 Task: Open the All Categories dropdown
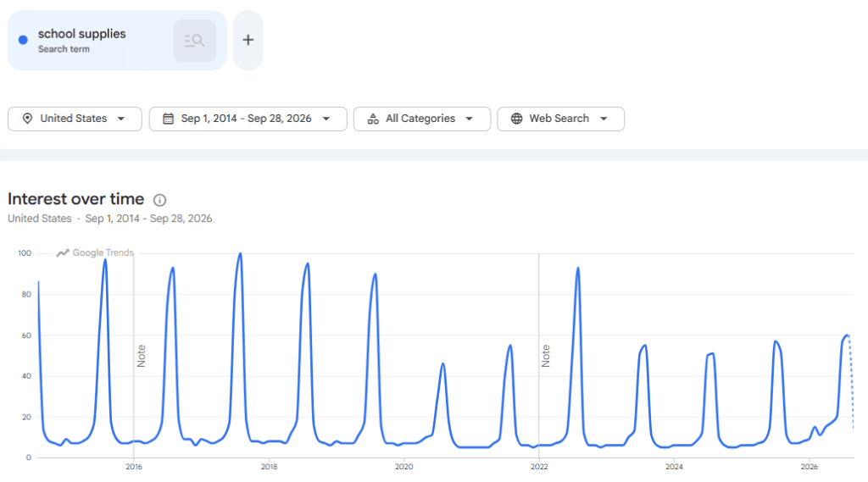(x=422, y=119)
